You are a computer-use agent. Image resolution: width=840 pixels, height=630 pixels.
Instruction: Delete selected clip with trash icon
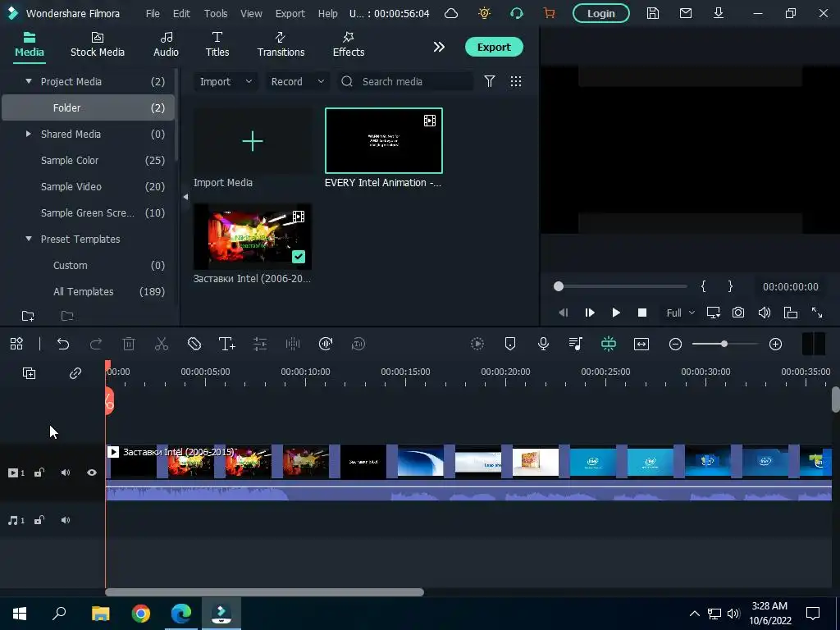click(x=129, y=344)
